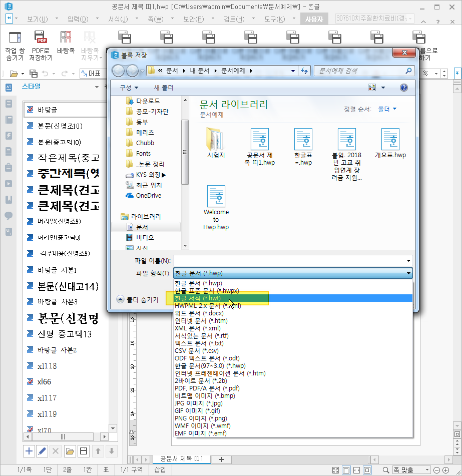Expand the address path history dropdown

pos(293,71)
